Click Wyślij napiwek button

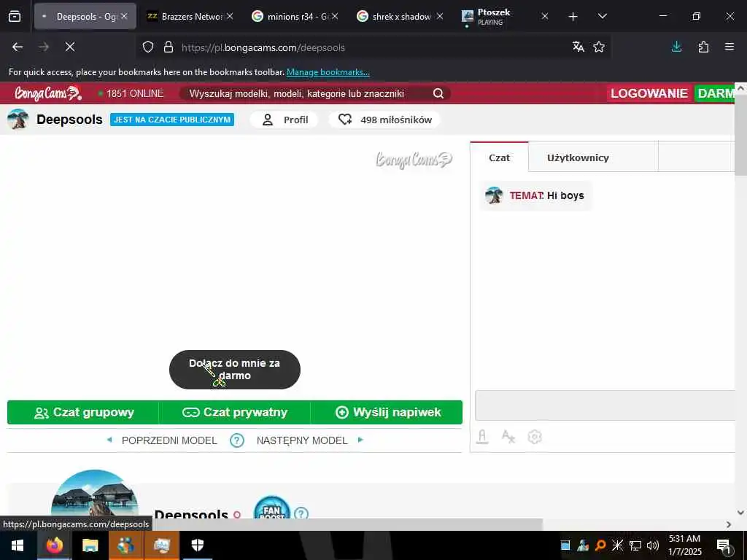click(387, 413)
